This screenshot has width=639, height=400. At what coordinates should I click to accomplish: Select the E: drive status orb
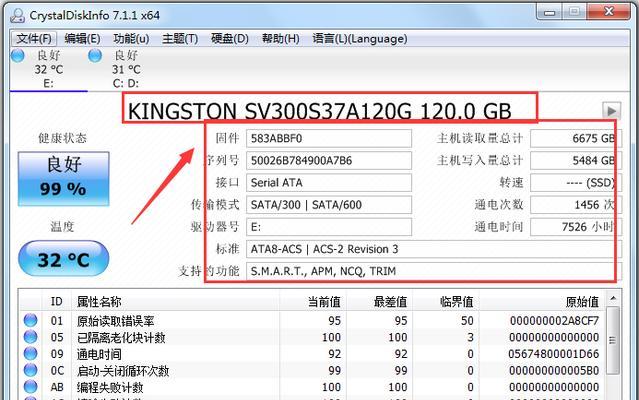click(18, 55)
